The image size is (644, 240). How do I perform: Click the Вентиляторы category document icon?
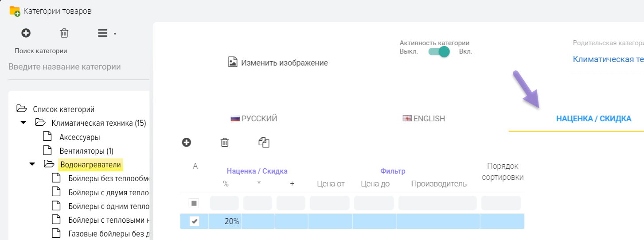[47, 150]
